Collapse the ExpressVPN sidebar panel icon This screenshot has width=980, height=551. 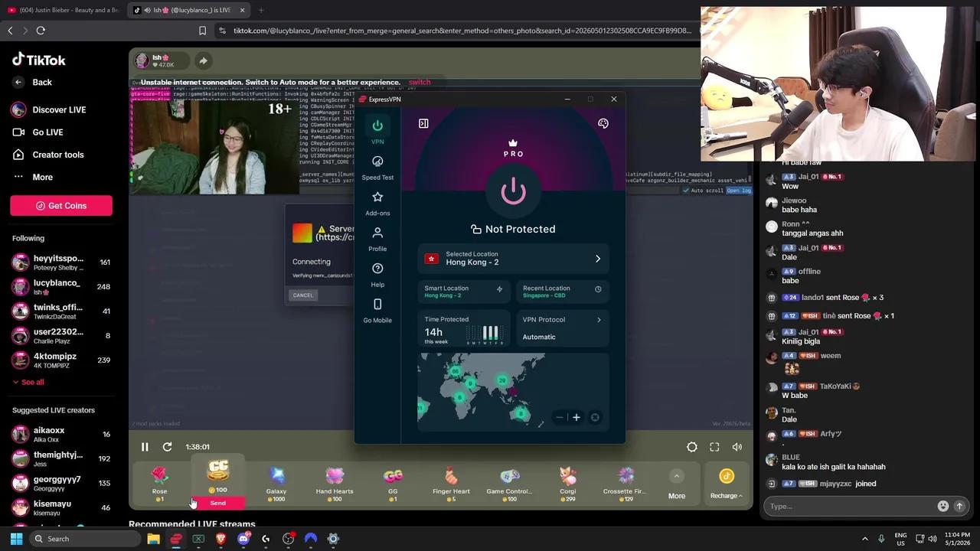click(x=423, y=123)
